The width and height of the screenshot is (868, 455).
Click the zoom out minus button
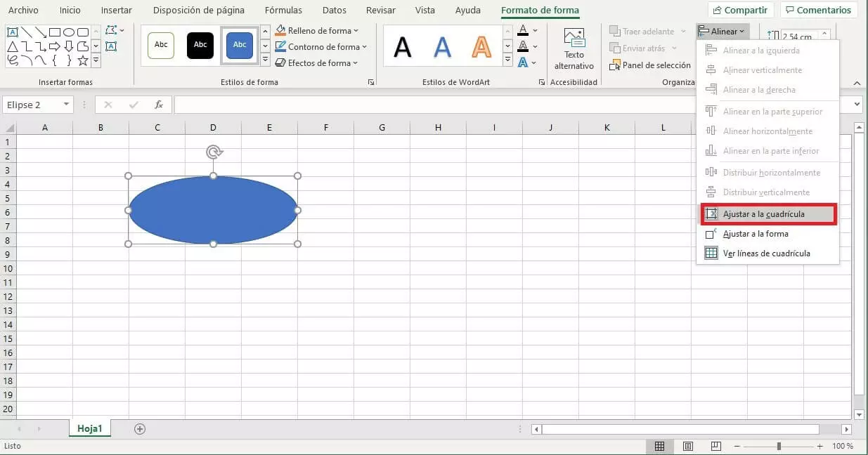[737, 447]
